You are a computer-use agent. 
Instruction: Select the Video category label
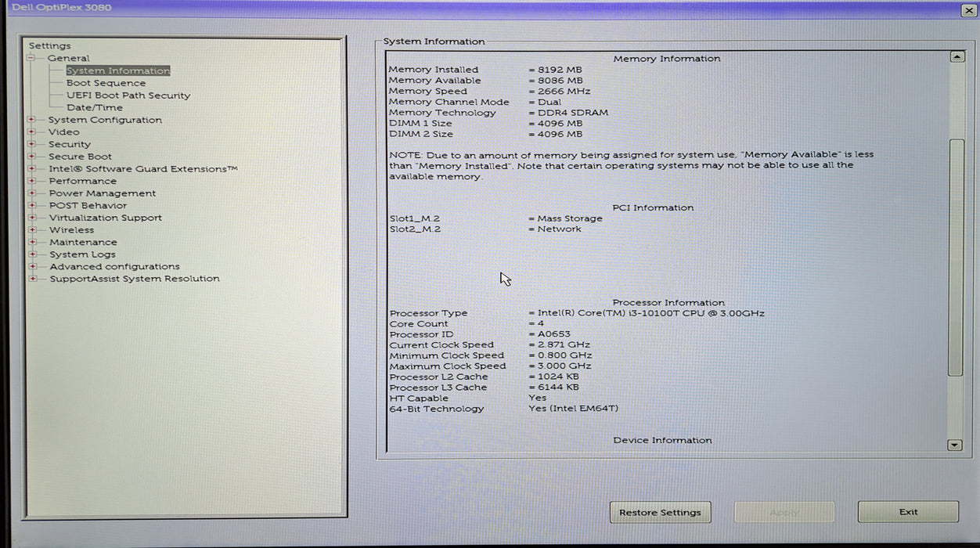[63, 132]
